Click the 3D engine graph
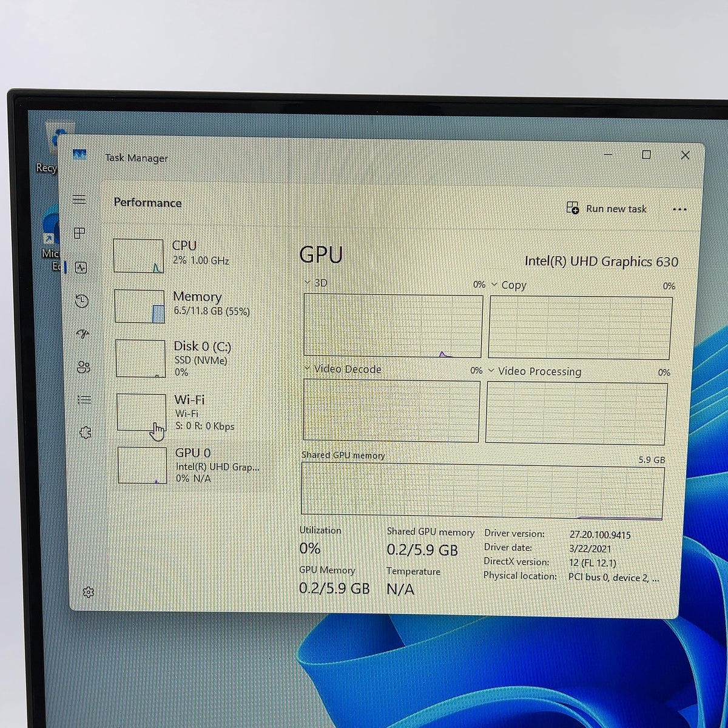Screen dimensions: 728x728 click(x=393, y=326)
